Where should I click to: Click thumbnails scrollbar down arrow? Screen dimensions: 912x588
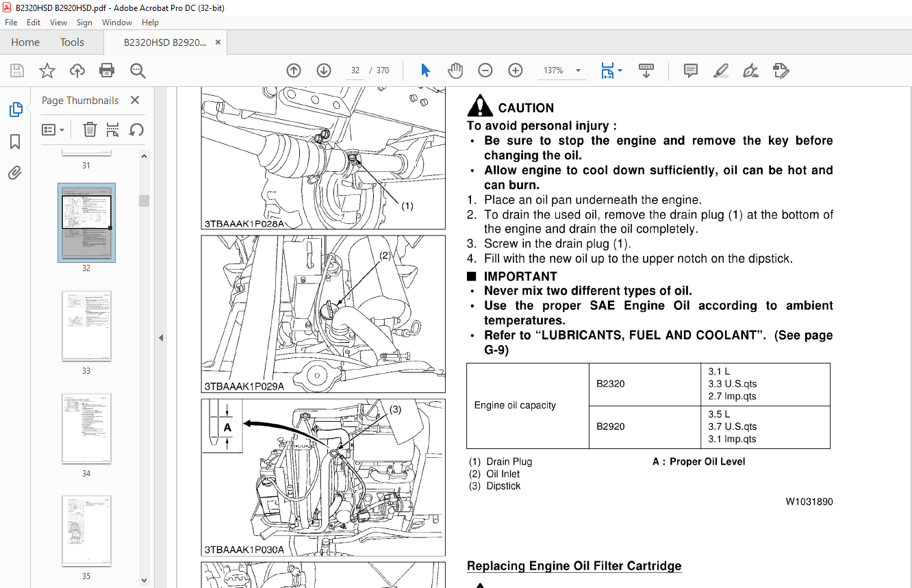click(x=144, y=580)
